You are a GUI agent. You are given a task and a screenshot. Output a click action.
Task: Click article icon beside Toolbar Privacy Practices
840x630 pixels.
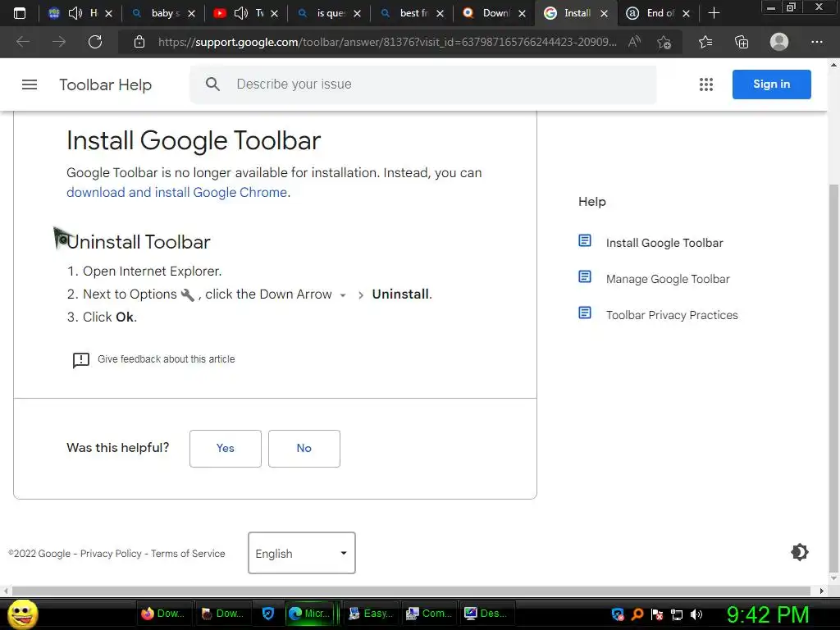point(585,313)
